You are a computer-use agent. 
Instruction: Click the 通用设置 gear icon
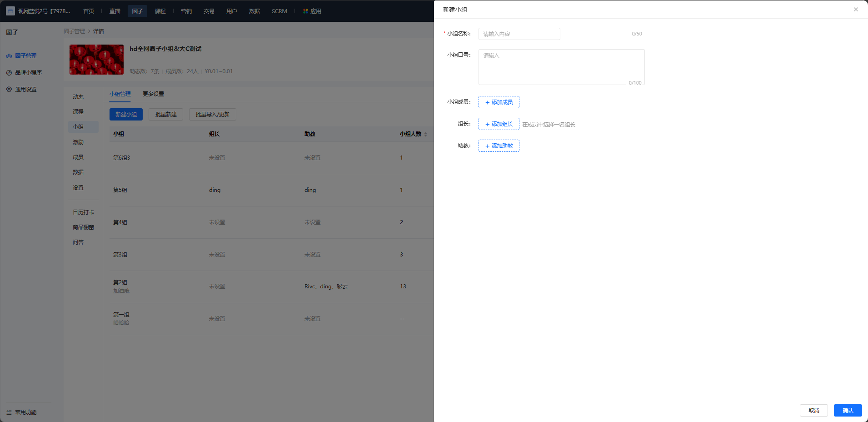coord(9,90)
